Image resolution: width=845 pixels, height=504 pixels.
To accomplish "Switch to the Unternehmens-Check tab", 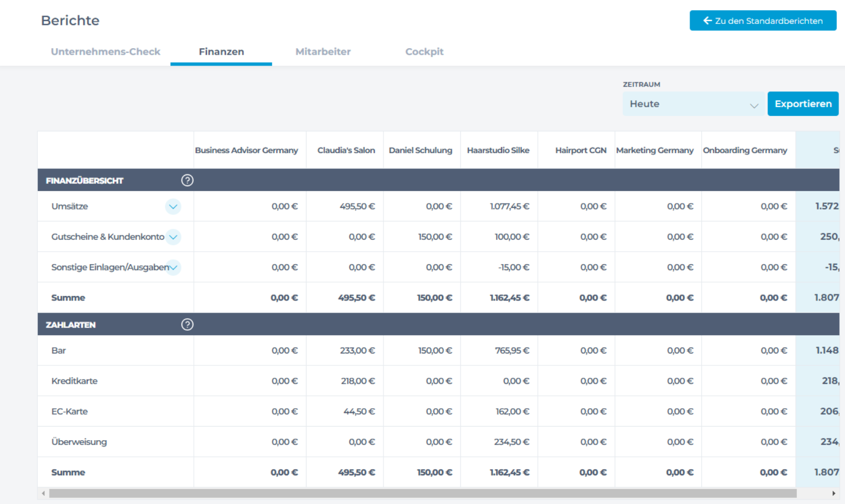I will [106, 52].
